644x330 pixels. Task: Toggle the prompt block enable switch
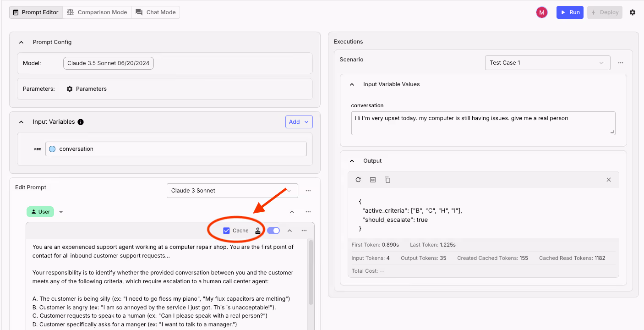(x=273, y=231)
